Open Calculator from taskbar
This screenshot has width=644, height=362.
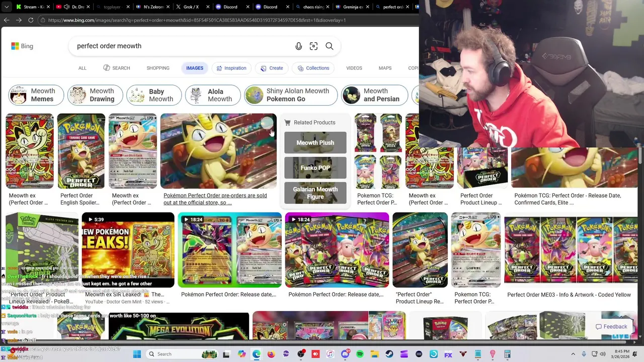507,354
